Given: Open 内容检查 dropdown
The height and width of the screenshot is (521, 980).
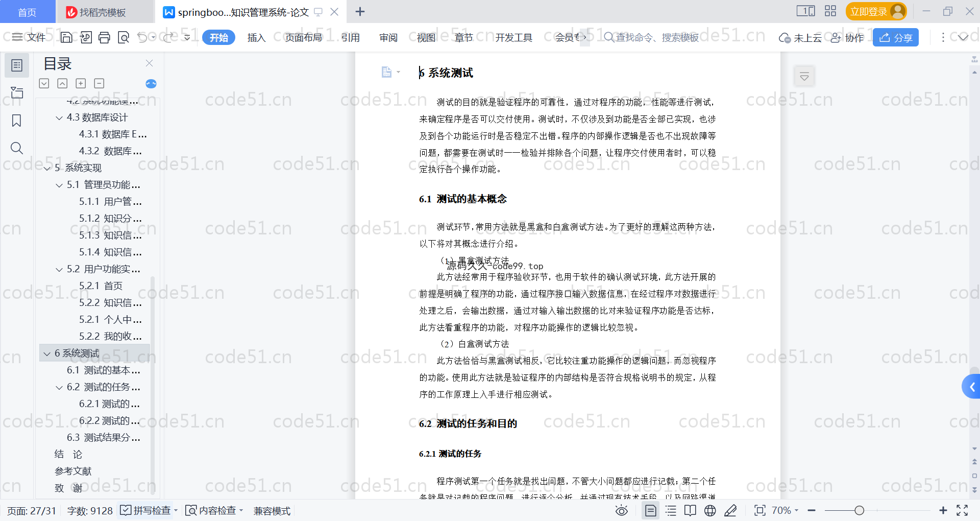Looking at the screenshot, I should pos(214,510).
